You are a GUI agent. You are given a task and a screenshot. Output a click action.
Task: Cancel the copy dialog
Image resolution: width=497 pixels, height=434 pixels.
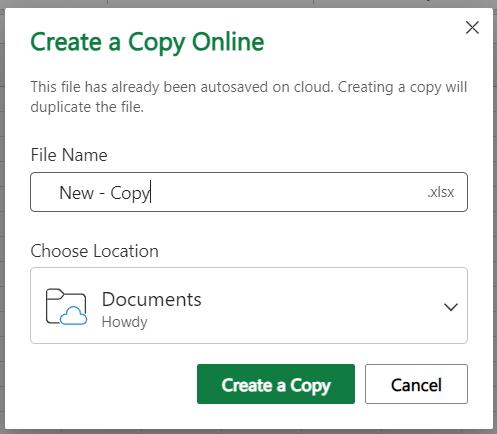(x=416, y=384)
